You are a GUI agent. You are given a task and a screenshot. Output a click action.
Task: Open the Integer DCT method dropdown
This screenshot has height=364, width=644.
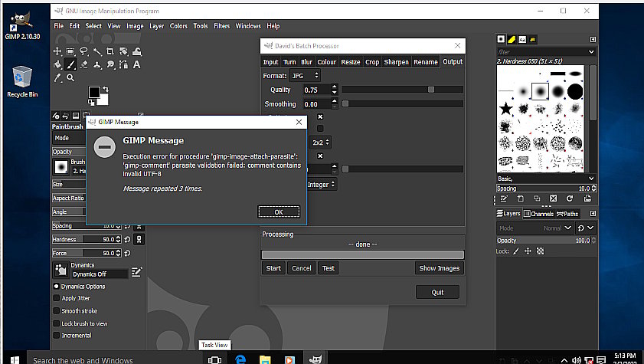coord(322,185)
